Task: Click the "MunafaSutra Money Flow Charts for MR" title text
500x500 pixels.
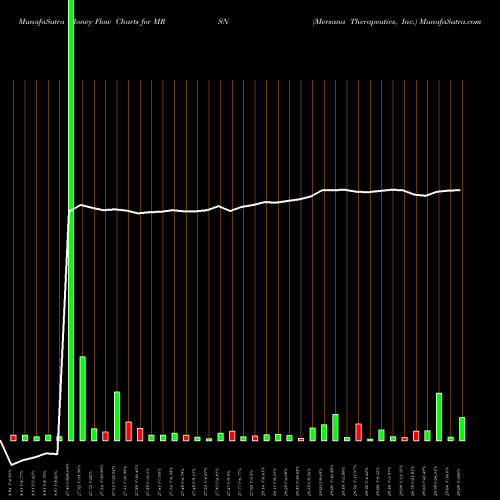Action: coord(92,22)
